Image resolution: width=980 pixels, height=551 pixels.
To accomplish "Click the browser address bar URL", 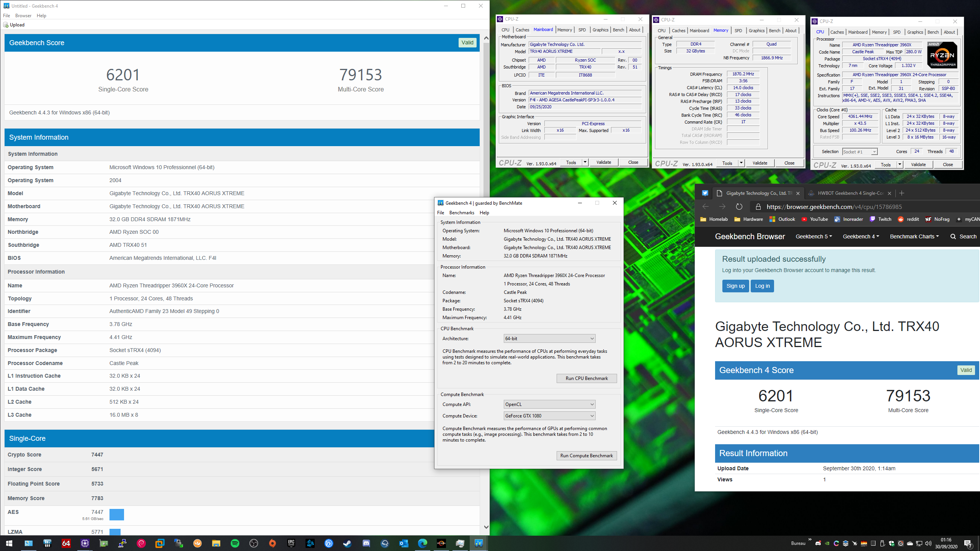I will click(834, 207).
